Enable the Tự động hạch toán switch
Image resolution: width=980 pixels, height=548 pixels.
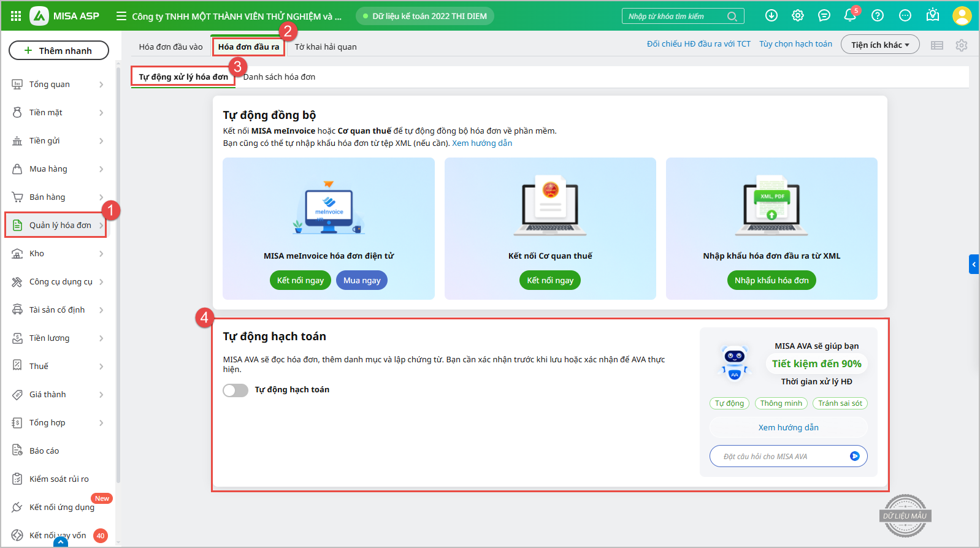[x=235, y=390]
